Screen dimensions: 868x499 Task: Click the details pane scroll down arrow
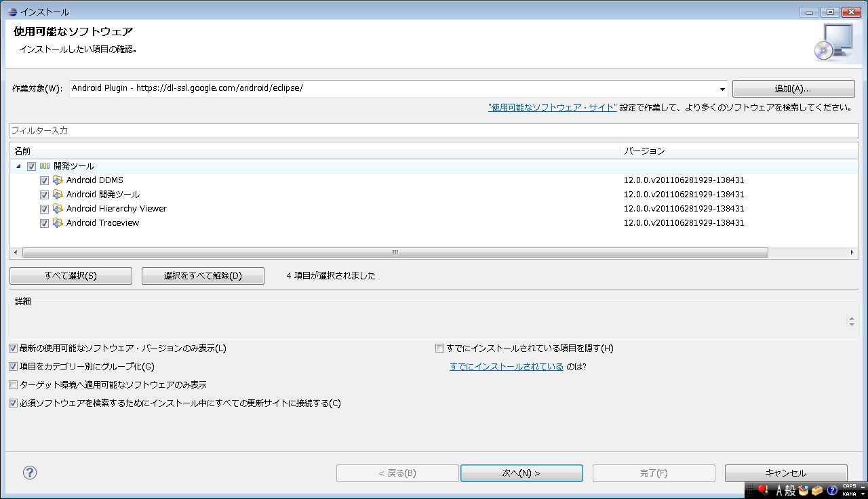[852, 325]
